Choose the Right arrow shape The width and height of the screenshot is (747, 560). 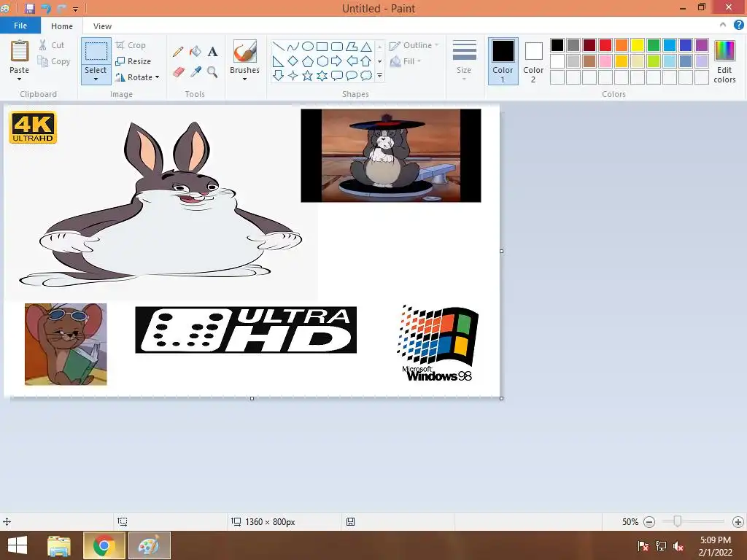point(337,61)
